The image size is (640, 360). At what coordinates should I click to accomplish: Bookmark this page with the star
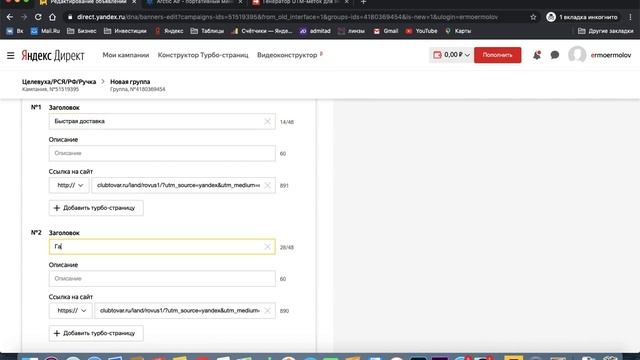[533, 17]
